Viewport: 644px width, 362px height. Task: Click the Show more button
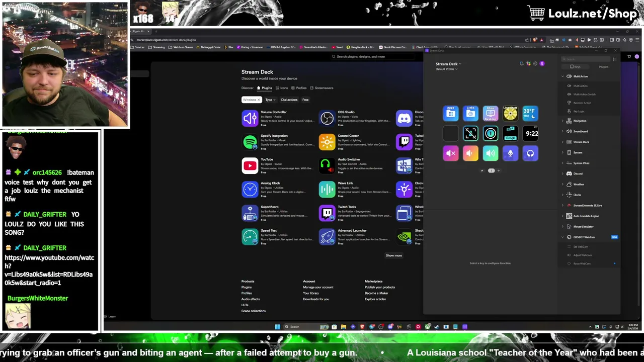[x=394, y=255]
